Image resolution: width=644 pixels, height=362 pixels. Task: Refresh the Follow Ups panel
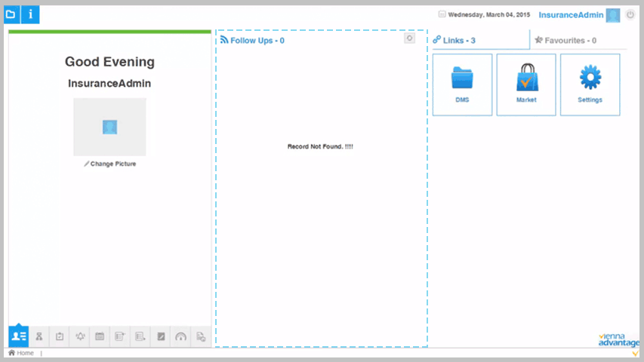point(409,38)
